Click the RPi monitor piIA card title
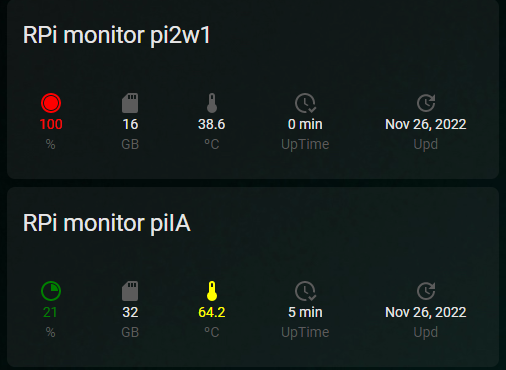This screenshot has width=506, height=370. pyautogui.click(x=107, y=223)
